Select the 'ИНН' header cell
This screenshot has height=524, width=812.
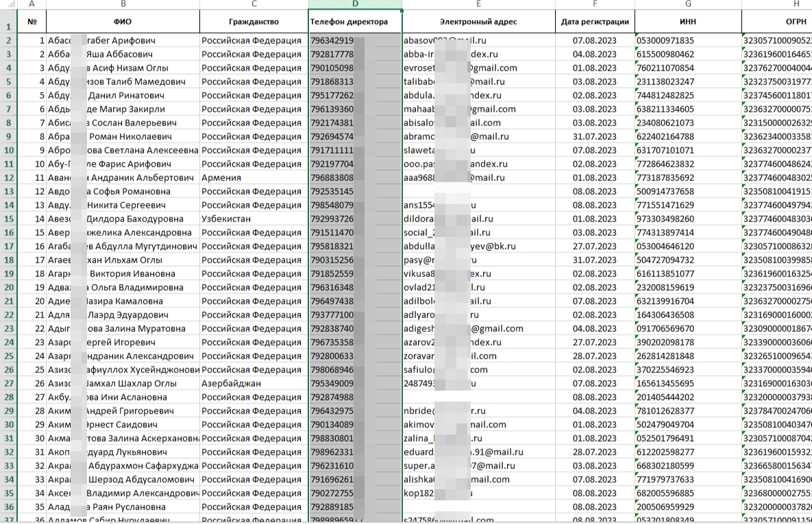coord(687,22)
